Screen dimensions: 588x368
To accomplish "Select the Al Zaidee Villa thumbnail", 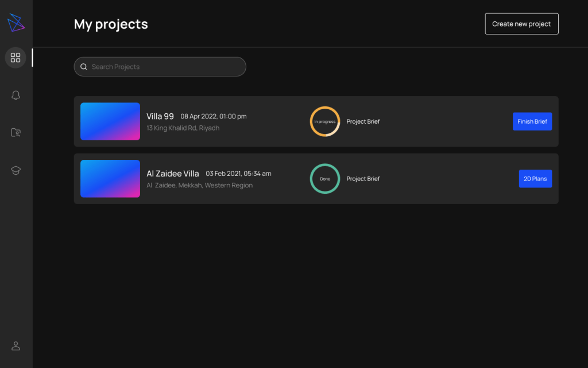I will pos(110,179).
